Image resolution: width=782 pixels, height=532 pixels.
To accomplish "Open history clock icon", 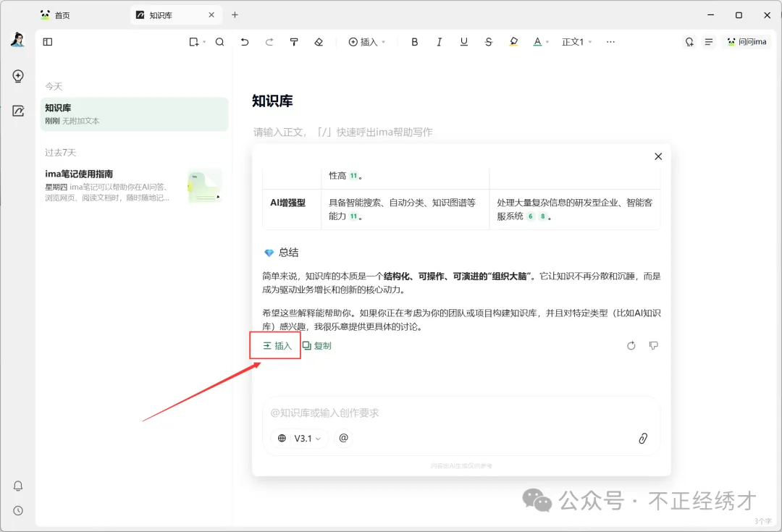I will tap(18, 510).
